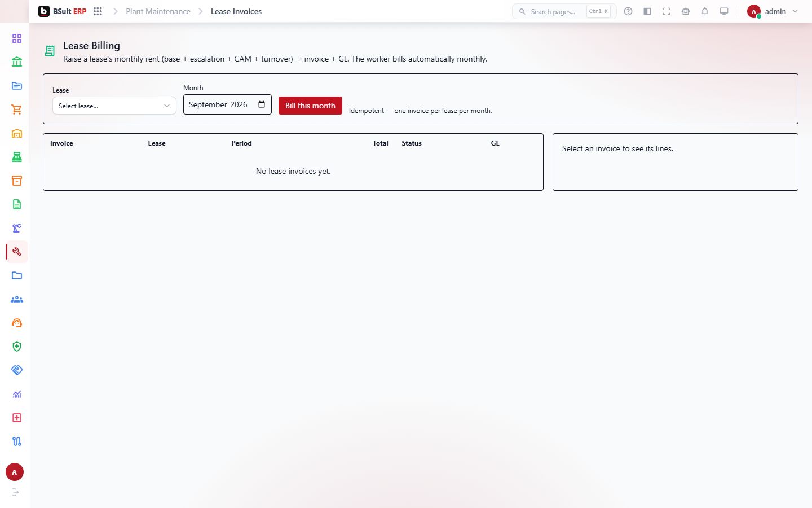Open the handshake module icon

pos(17,370)
